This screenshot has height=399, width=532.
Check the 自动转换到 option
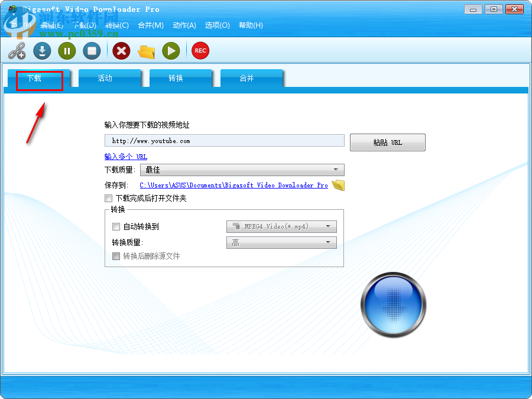point(116,226)
